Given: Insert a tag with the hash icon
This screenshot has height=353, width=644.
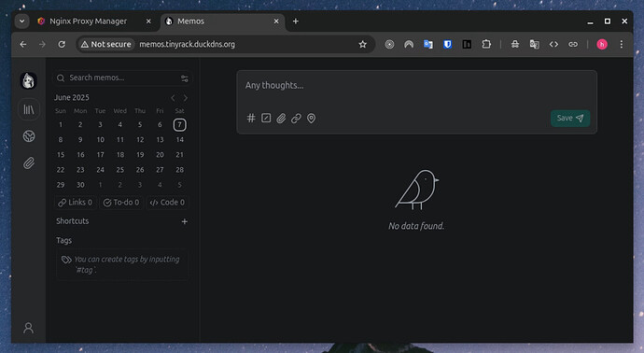Looking at the screenshot, I should (251, 119).
